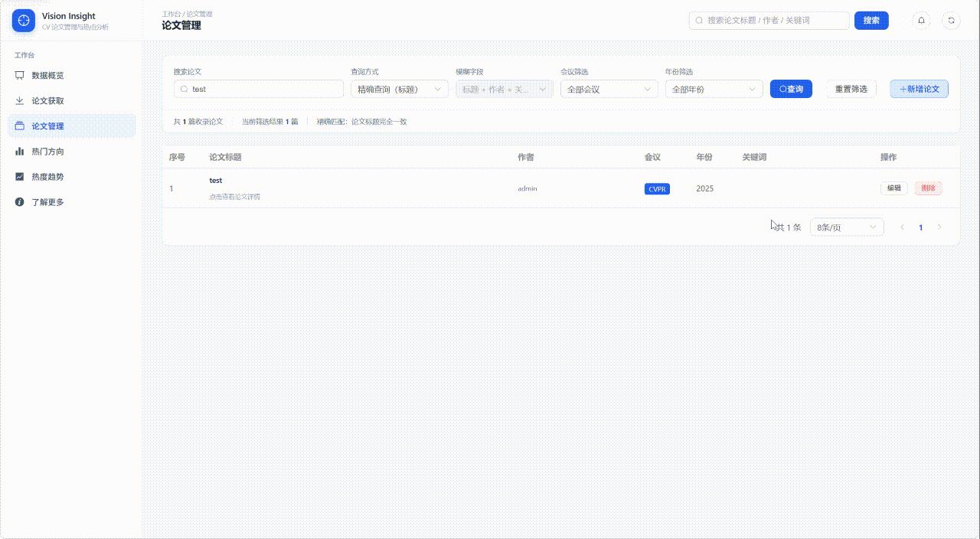Click the 热度趋势 trend icon
The height and width of the screenshot is (539, 980).
click(20, 176)
